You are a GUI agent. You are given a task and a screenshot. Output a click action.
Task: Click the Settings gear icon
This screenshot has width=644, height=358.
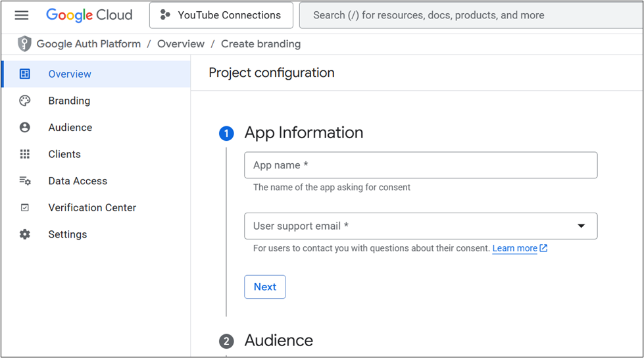pyautogui.click(x=25, y=234)
